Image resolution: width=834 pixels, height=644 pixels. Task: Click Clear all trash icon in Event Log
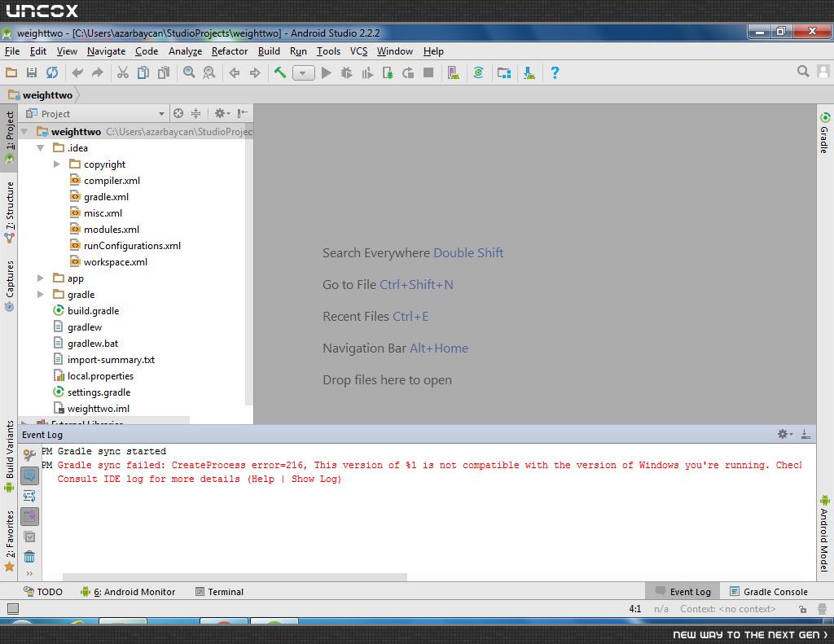[29, 557]
